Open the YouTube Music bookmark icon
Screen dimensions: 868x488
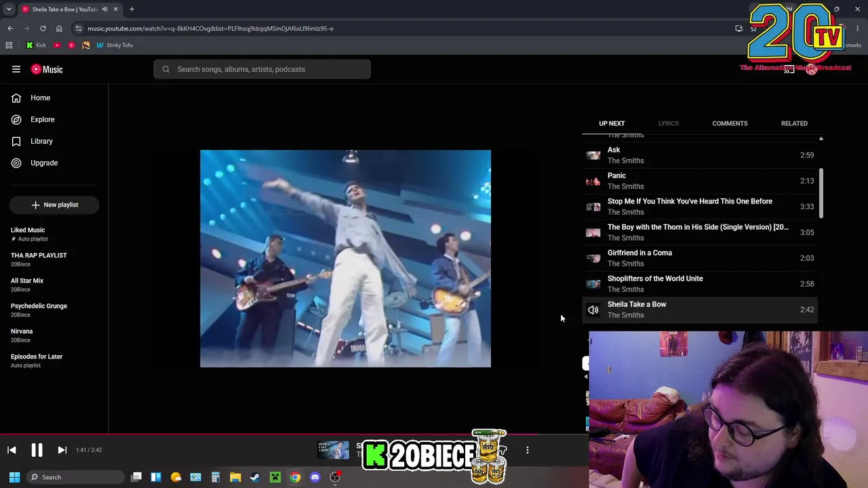71,45
